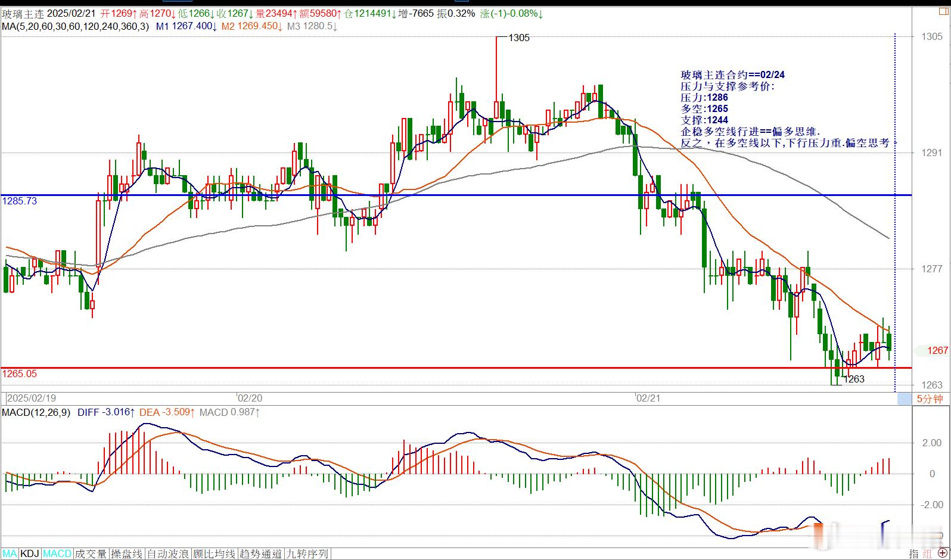951x560 pixels.
Task: Click the 多空:1265 annotation line
Action: (704, 109)
